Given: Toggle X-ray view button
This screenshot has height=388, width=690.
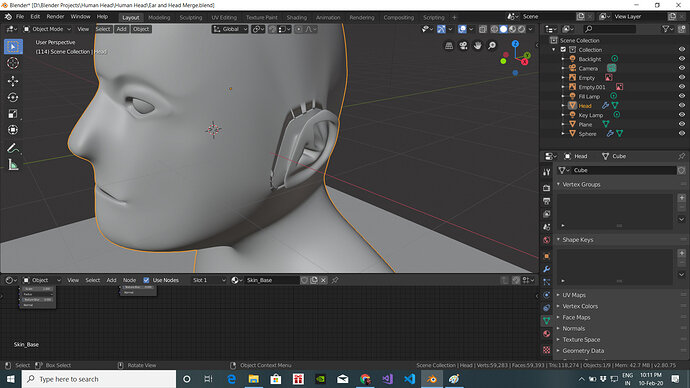Looking at the screenshot, I should pyautogui.click(x=483, y=29).
